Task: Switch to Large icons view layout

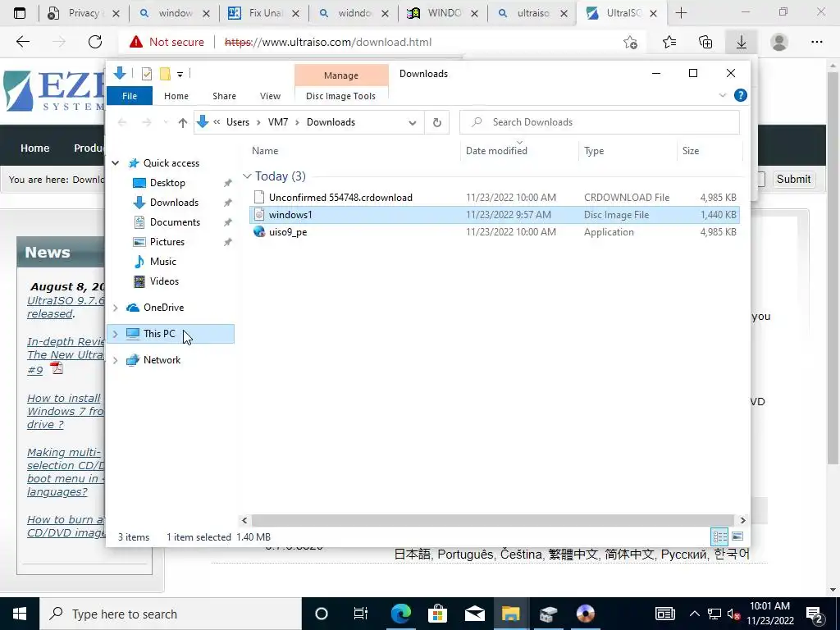Action: click(x=737, y=536)
